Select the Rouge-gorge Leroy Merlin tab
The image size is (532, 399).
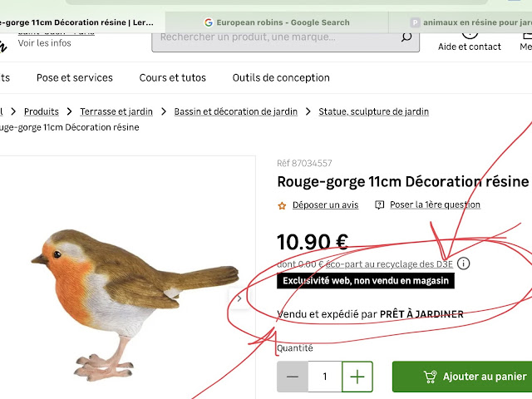point(82,22)
